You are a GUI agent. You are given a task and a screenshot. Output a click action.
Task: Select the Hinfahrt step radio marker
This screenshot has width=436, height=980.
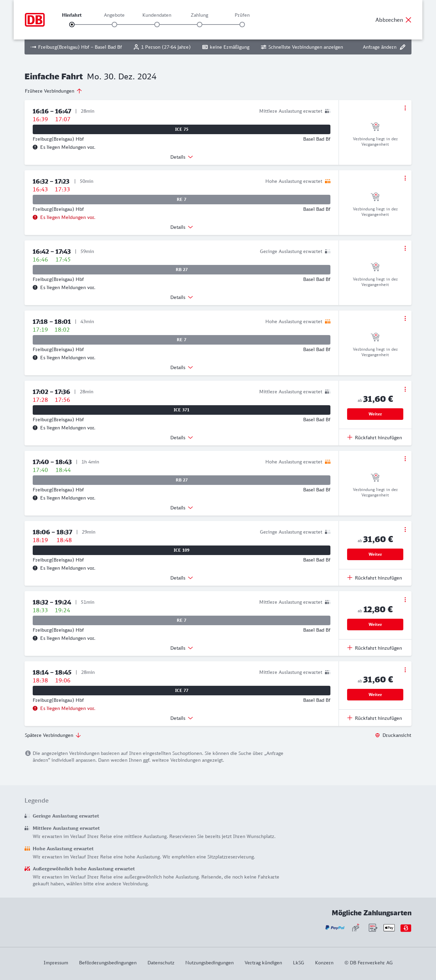(x=72, y=25)
